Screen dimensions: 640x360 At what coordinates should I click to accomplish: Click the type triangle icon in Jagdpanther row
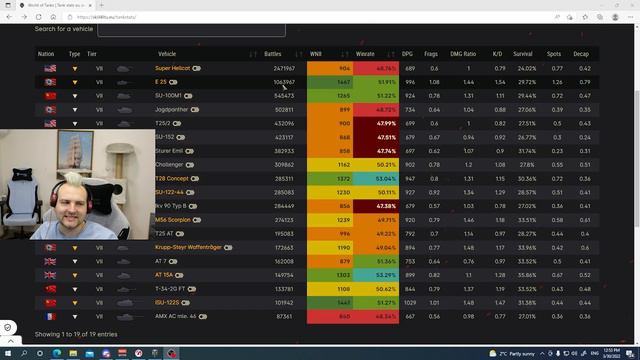(75, 110)
